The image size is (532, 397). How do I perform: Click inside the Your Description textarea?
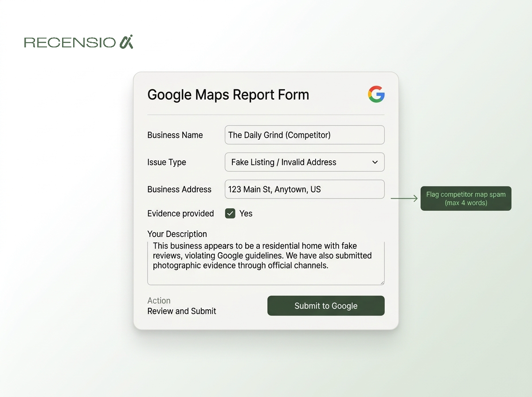click(x=266, y=263)
